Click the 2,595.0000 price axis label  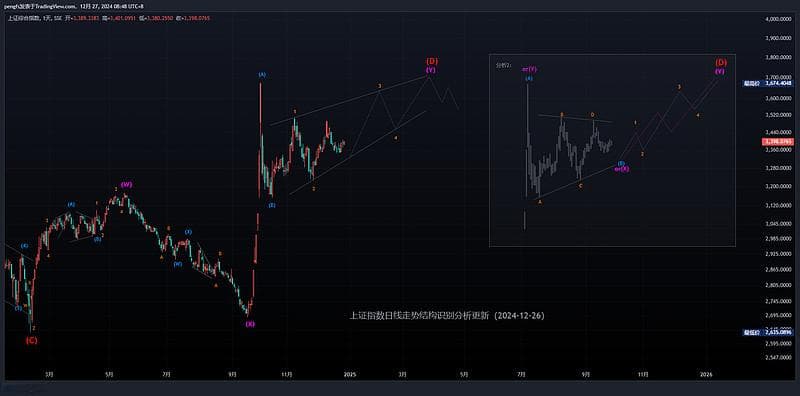pos(779,343)
